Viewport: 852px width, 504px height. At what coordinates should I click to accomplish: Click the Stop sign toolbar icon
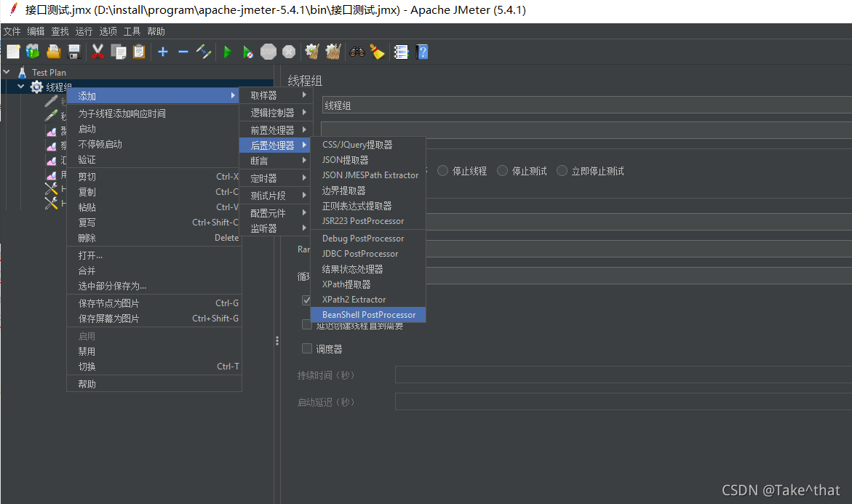(x=268, y=52)
